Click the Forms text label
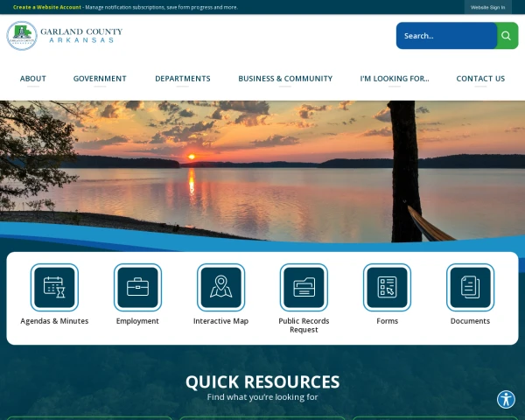This screenshot has width=525, height=420. tap(388, 321)
